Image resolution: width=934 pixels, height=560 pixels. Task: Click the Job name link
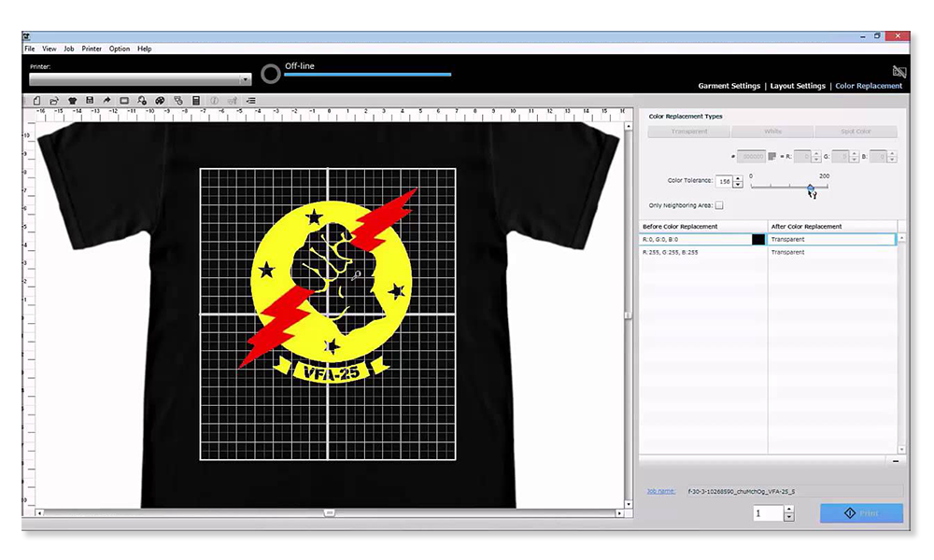[661, 492]
